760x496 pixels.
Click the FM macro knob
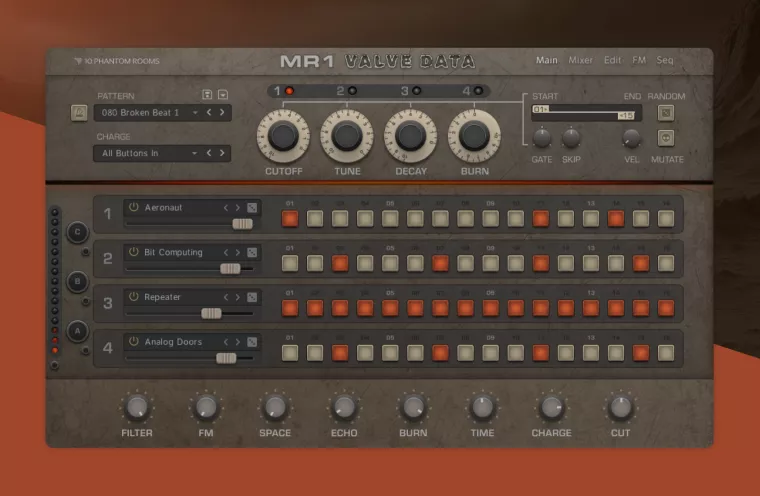pyautogui.click(x=206, y=407)
